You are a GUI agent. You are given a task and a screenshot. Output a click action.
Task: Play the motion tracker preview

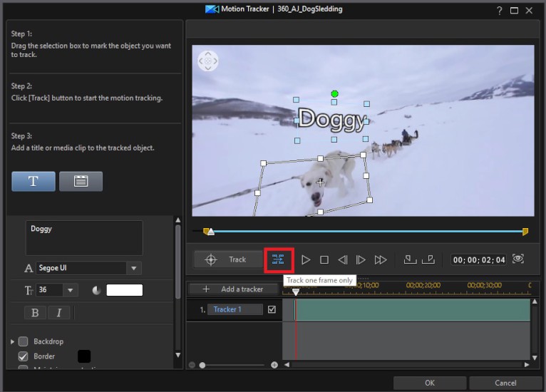[x=306, y=259]
